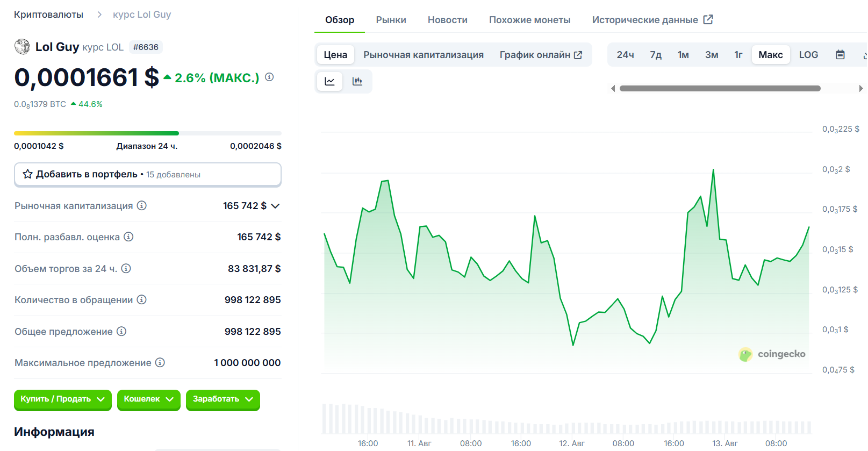Screen dimensions: 868x451
Task: Show info for Объем торгов за 24 ч.
Action: tap(126, 268)
